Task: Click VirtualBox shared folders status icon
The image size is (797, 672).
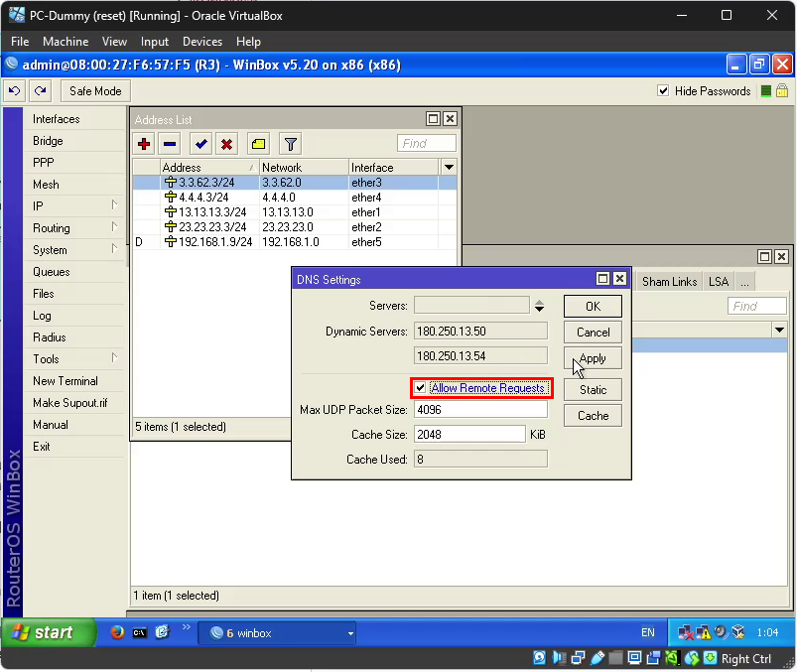Action: [615, 659]
